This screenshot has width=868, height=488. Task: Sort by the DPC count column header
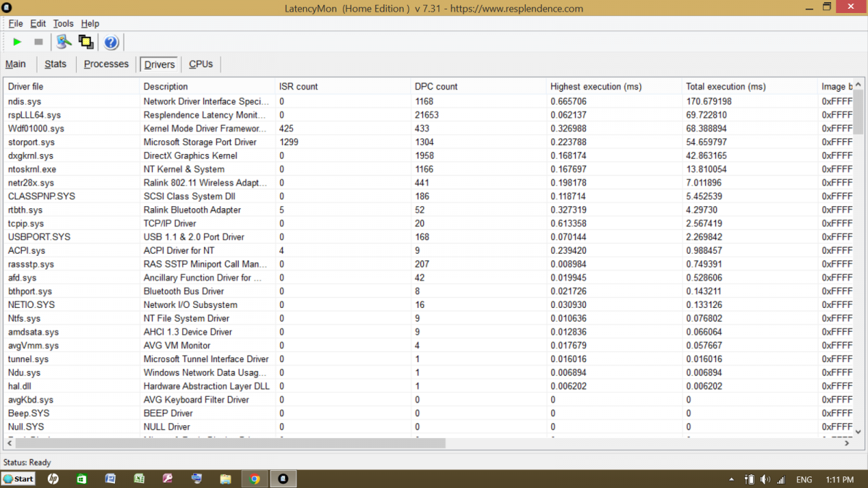[478, 87]
